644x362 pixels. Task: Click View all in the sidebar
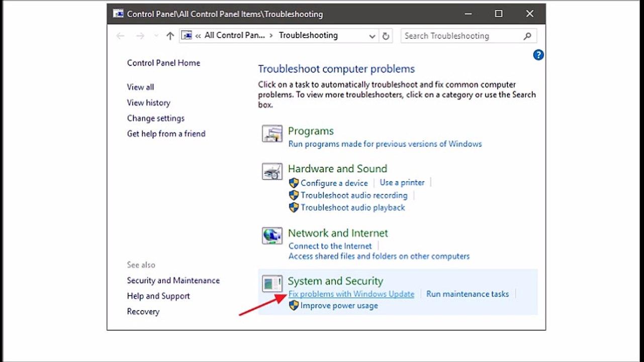point(140,87)
